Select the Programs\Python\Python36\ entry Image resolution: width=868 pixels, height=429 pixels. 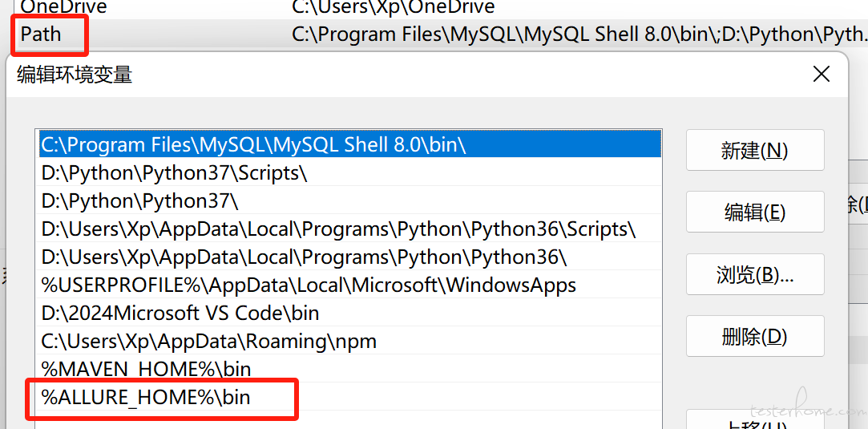point(349,257)
